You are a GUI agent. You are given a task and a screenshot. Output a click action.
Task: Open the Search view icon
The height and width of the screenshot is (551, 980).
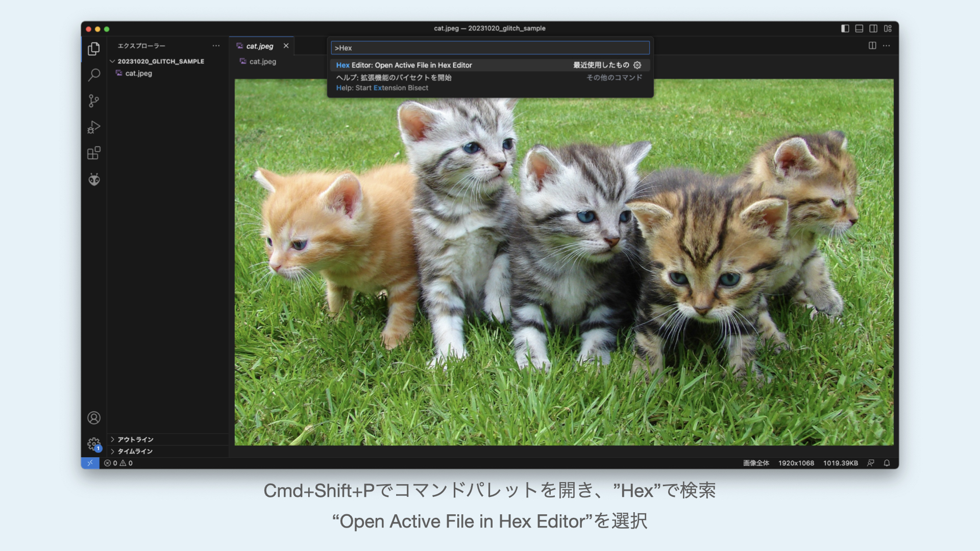pyautogui.click(x=94, y=75)
